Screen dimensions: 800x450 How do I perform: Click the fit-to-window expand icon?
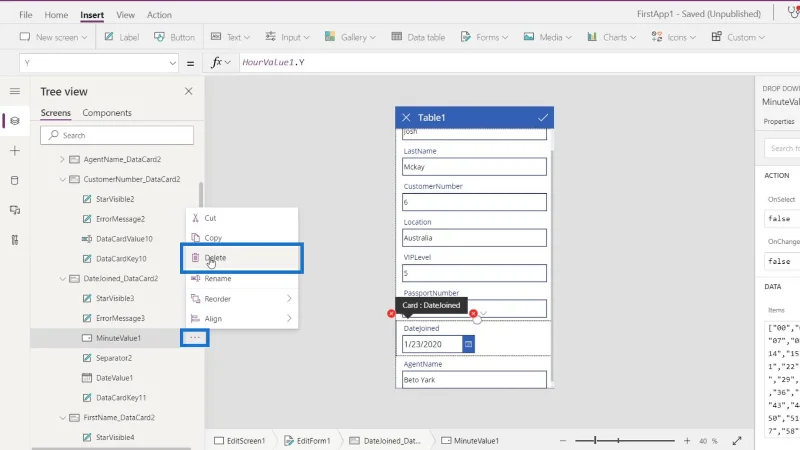pyautogui.click(x=737, y=440)
